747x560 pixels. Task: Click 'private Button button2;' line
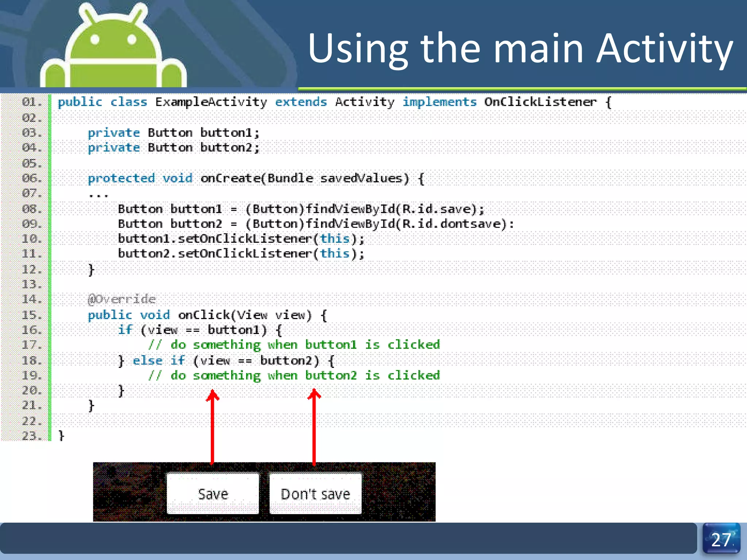click(174, 148)
